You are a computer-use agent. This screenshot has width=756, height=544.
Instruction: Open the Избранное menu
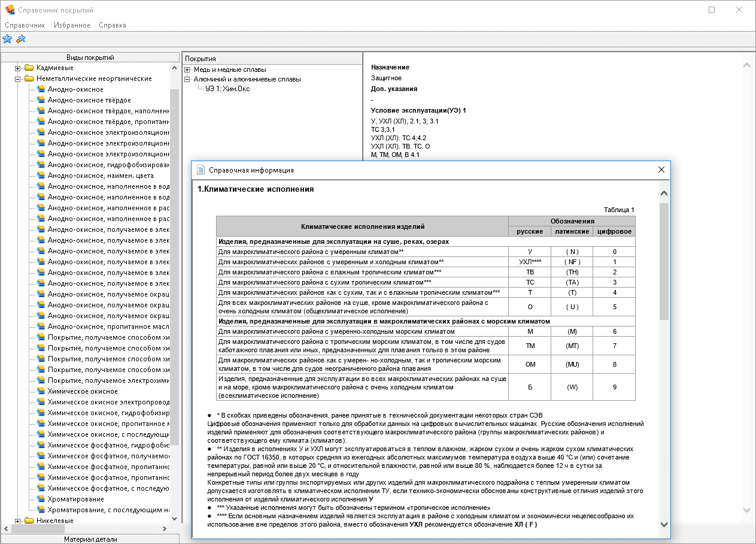coord(72,25)
